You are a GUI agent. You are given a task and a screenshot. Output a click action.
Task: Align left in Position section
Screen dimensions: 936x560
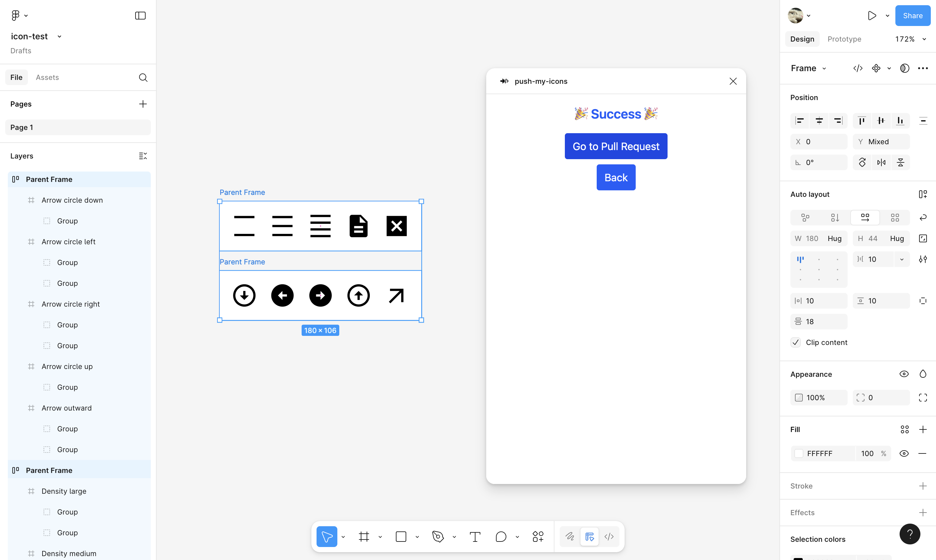click(x=800, y=121)
